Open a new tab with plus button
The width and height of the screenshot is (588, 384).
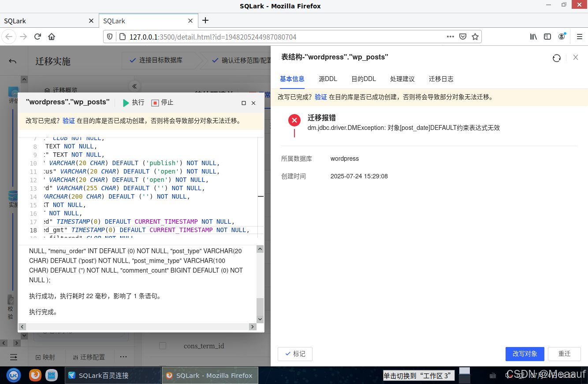(x=205, y=20)
